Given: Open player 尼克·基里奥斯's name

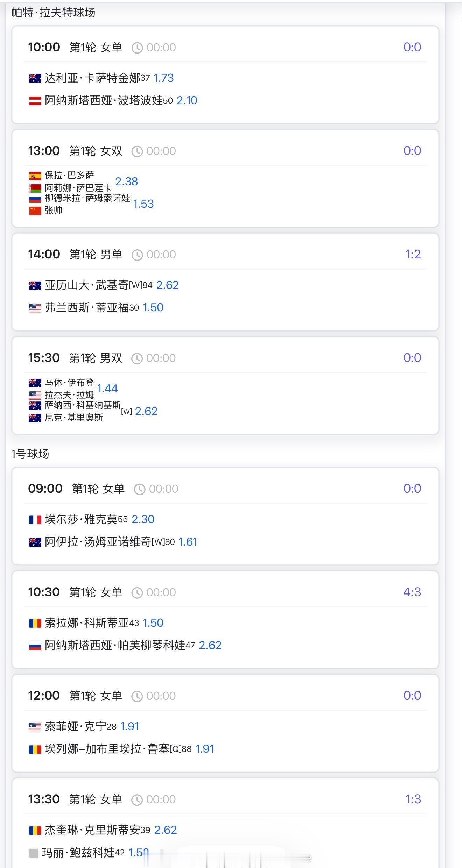Looking at the screenshot, I should (x=74, y=418).
